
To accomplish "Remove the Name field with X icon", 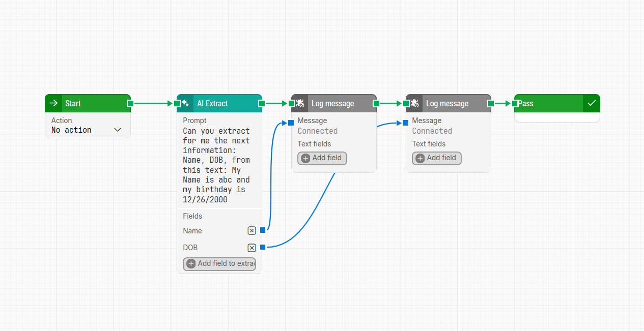I will coord(251,231).
